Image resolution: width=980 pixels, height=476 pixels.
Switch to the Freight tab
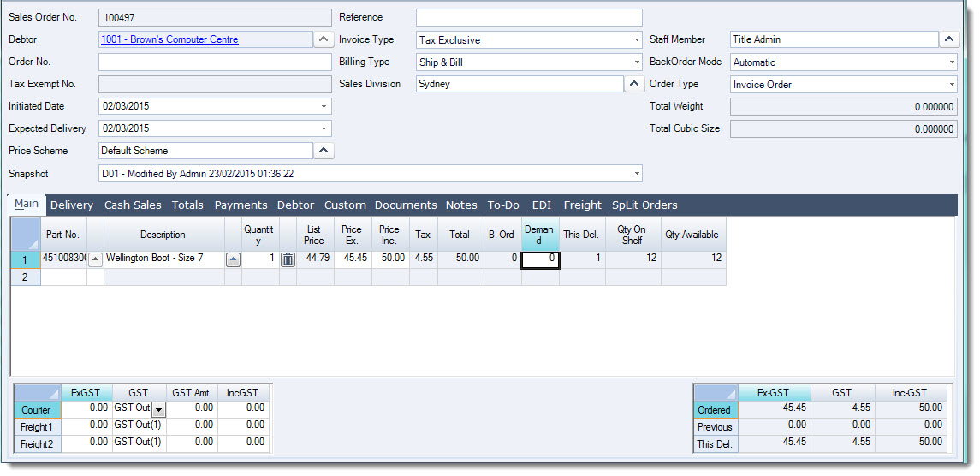point(583,205)
